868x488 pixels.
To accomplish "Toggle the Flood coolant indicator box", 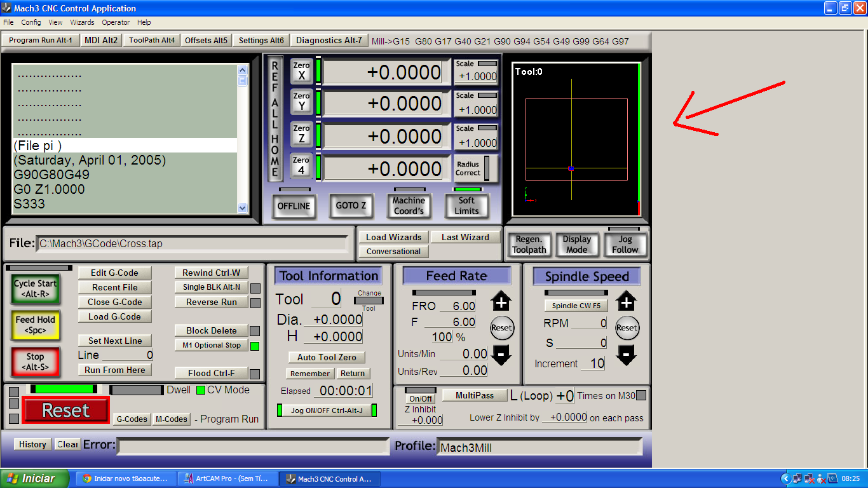I will pyautogui.click(x=255, y=374).
